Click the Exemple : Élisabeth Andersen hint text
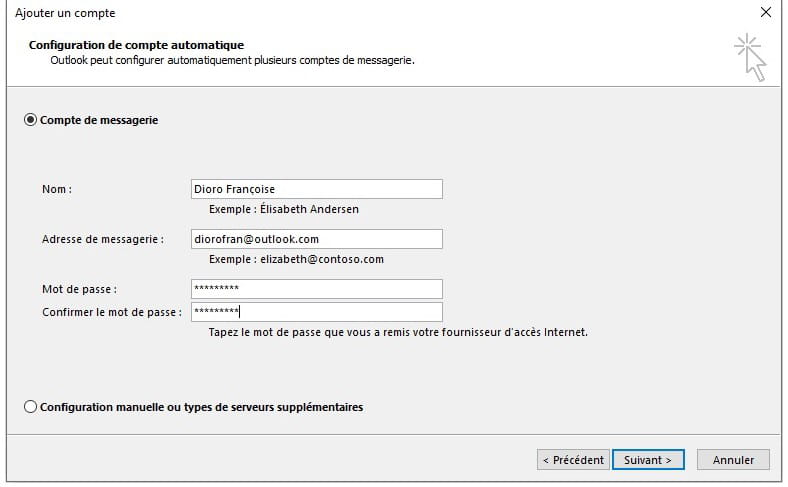788x487 pixels. coord(284,209)
